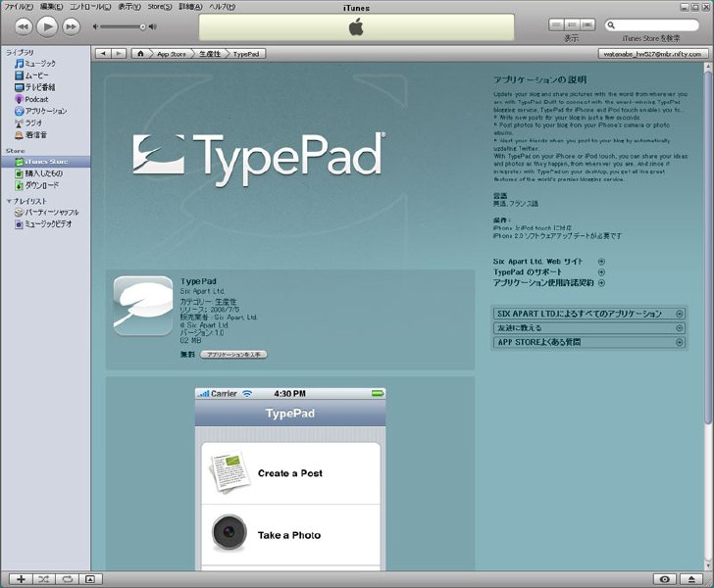Skip ahead with the Next track button
Image resolution: width=714 pixels, height=588 pixels.
point(71,26)
